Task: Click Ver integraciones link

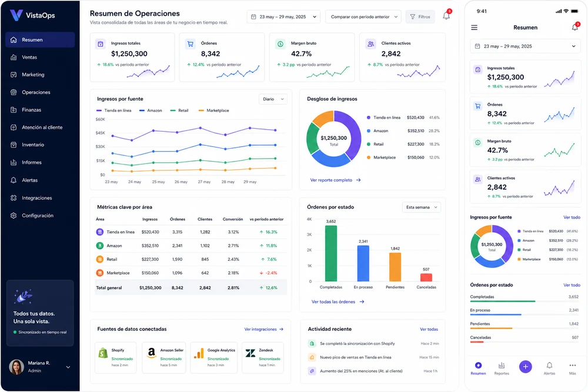Action: [264, 330]
